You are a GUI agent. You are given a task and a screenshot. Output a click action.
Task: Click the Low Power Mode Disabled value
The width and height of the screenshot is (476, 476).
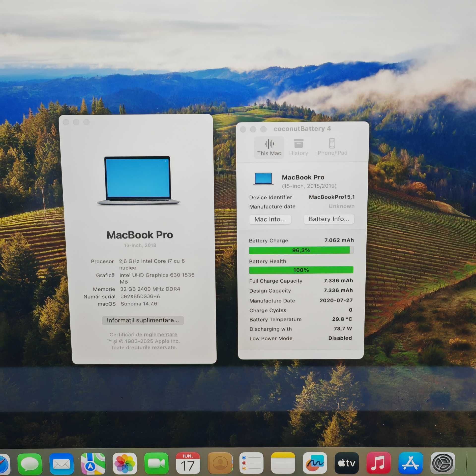(x=340, y=338)
